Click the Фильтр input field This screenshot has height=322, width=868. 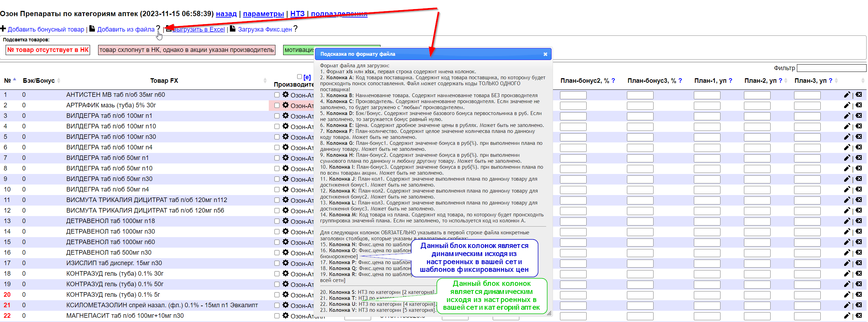pos(831,68)
